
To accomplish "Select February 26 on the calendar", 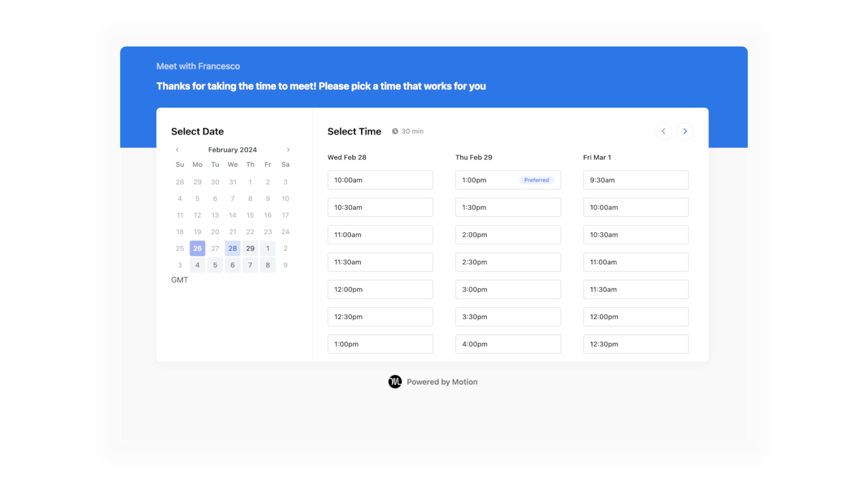I will pos(197,248).
